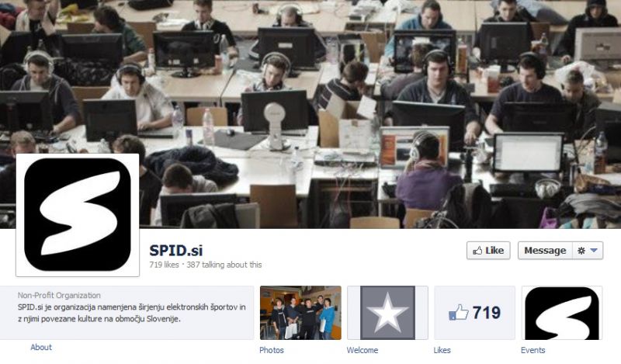621x364 pixels.
Task: Open the About link
Action: tap(41, 347)
